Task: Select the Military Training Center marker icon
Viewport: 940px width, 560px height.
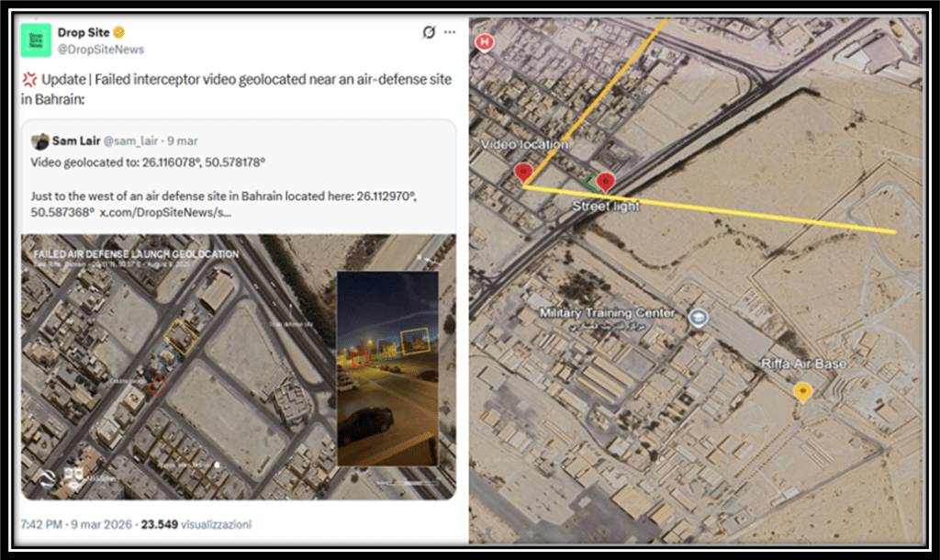Action: [x=699, y=319]
